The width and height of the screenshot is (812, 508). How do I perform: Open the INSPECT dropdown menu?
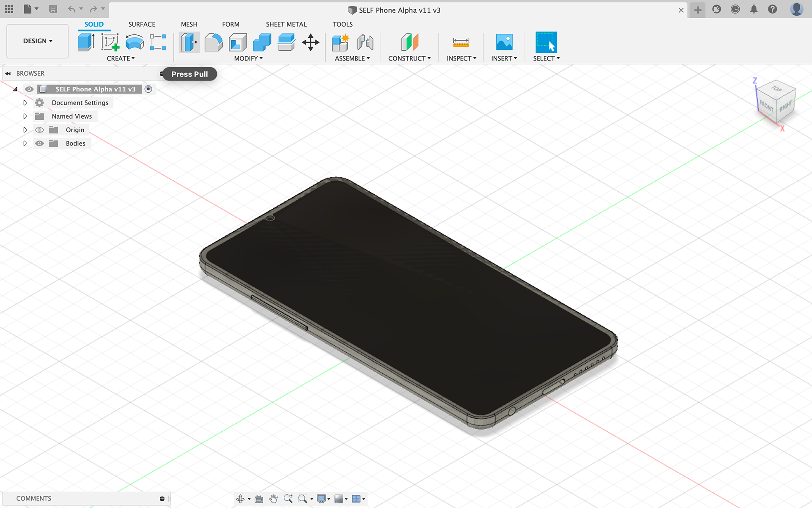click(x=461, y=58)
